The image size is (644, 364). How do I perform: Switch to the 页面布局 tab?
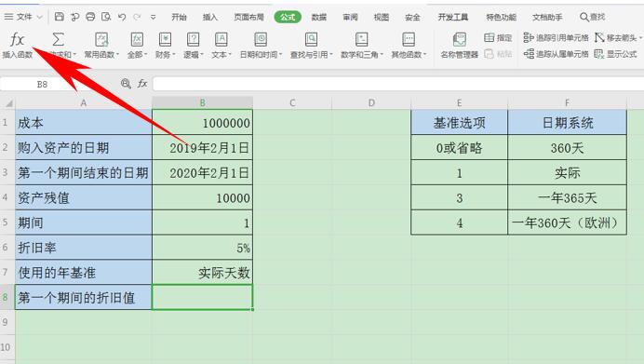pos(248,17)
